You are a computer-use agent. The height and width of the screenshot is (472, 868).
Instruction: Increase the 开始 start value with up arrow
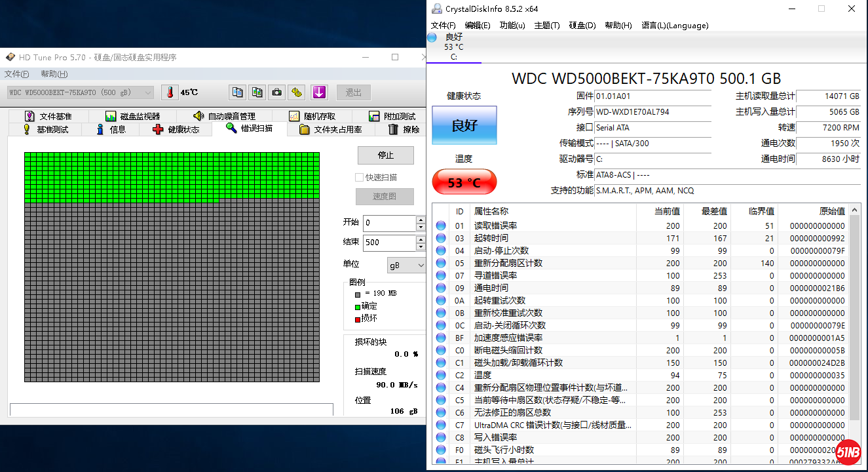[x=421, y=220]
